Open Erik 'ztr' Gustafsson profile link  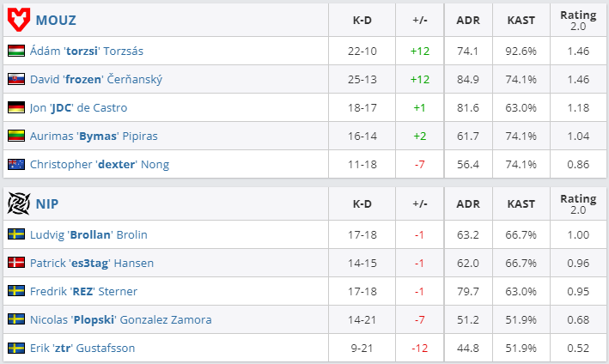(82, 348)
